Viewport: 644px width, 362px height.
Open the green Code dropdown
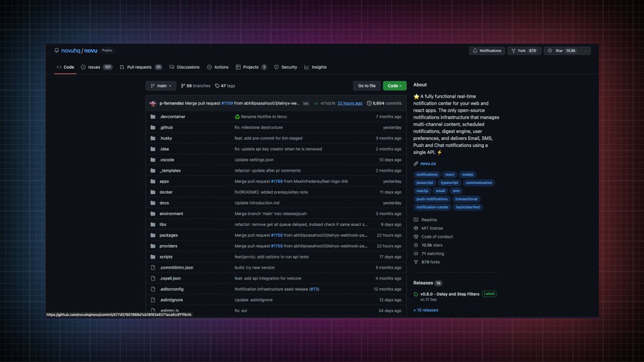tap(394, 85)
